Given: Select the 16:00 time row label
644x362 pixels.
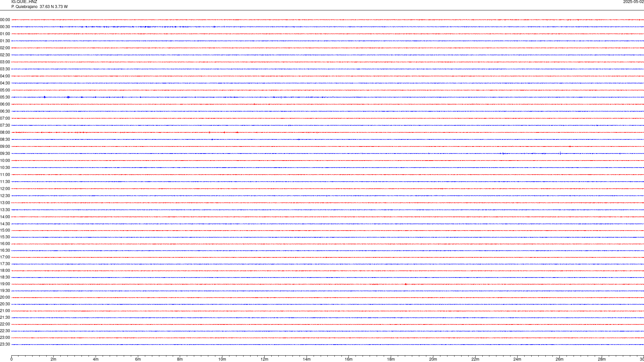Looking at the screenshot, I should (x=5, y=244).
